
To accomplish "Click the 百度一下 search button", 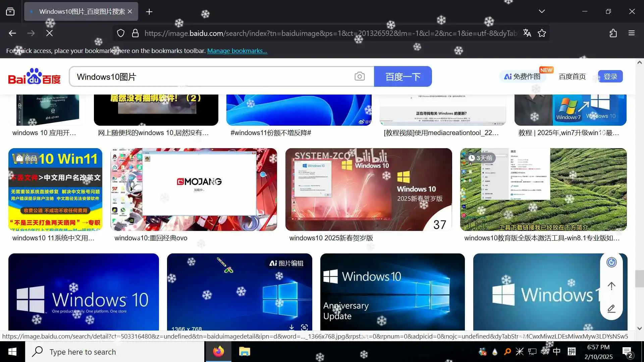I will pos(402,76).
